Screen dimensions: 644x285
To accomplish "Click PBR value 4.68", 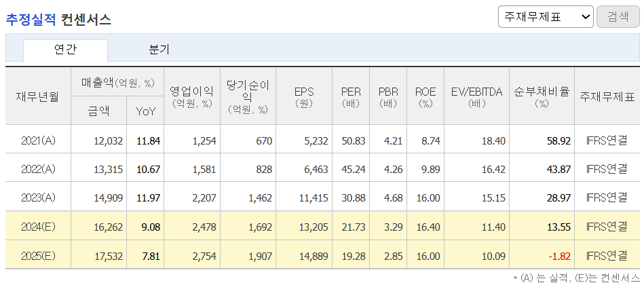I will click(394, 198).
